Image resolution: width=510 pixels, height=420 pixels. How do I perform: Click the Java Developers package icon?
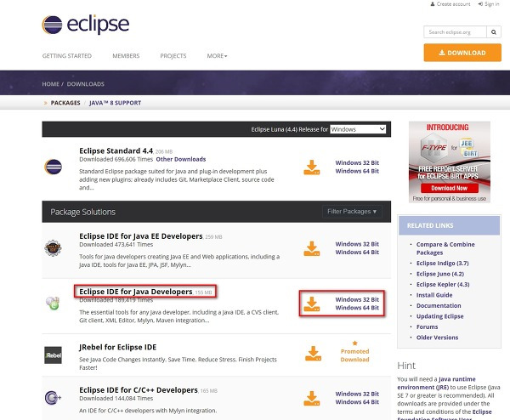click(53, 303)
